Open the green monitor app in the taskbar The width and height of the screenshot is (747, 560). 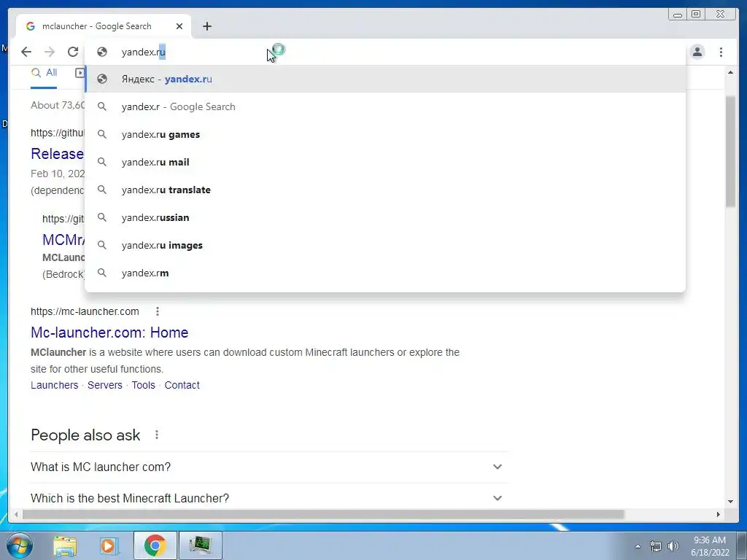click(x=200, y=545)
